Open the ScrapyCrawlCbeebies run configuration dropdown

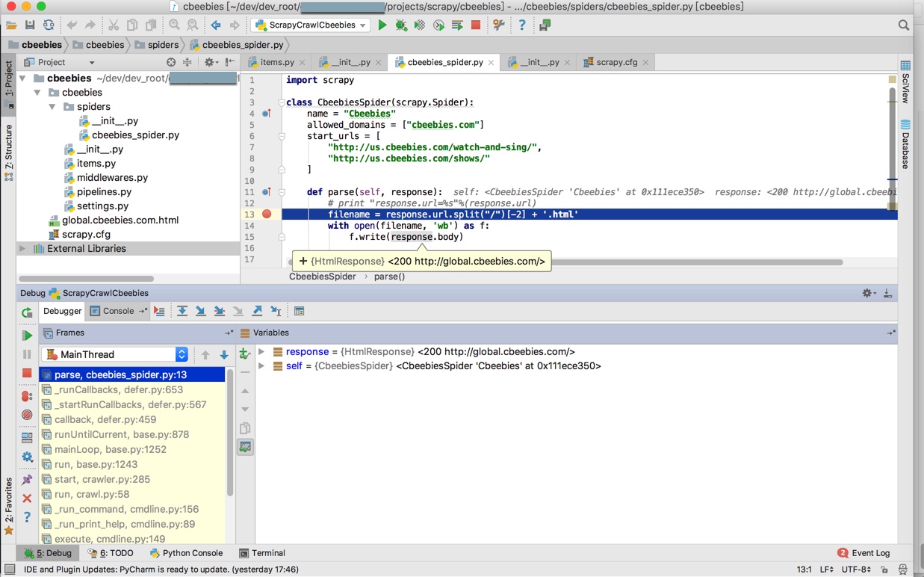311,25
